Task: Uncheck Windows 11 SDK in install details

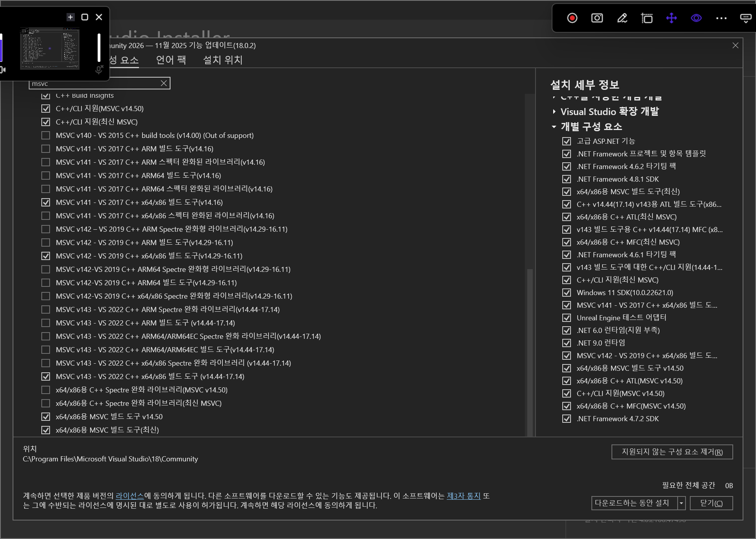Action: pos(567,292)
